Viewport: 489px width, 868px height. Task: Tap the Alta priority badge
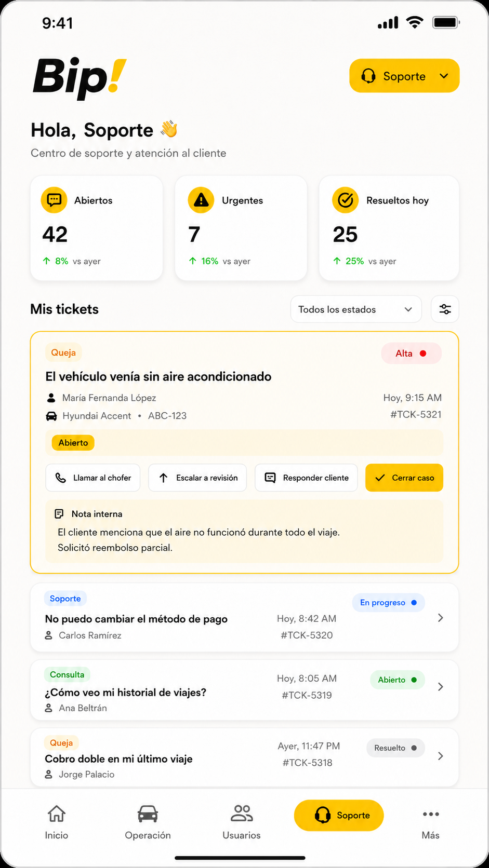[x=411, y=354]
